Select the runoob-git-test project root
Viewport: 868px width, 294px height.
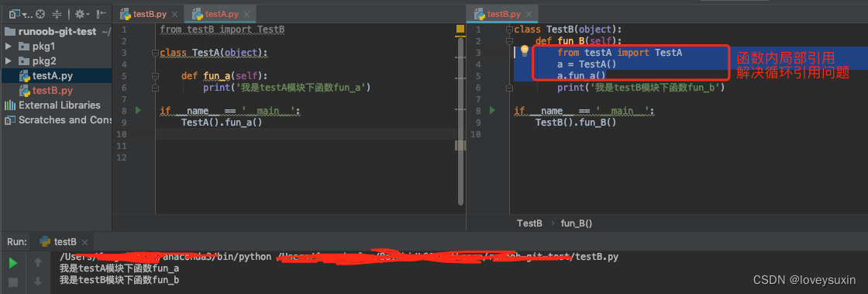click(57, 32)
